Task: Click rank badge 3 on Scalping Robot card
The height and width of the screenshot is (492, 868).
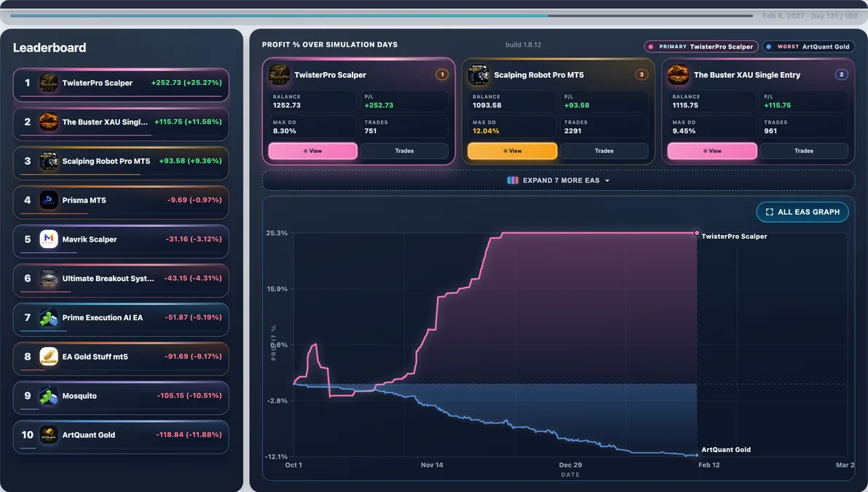Action: (642, 75)
